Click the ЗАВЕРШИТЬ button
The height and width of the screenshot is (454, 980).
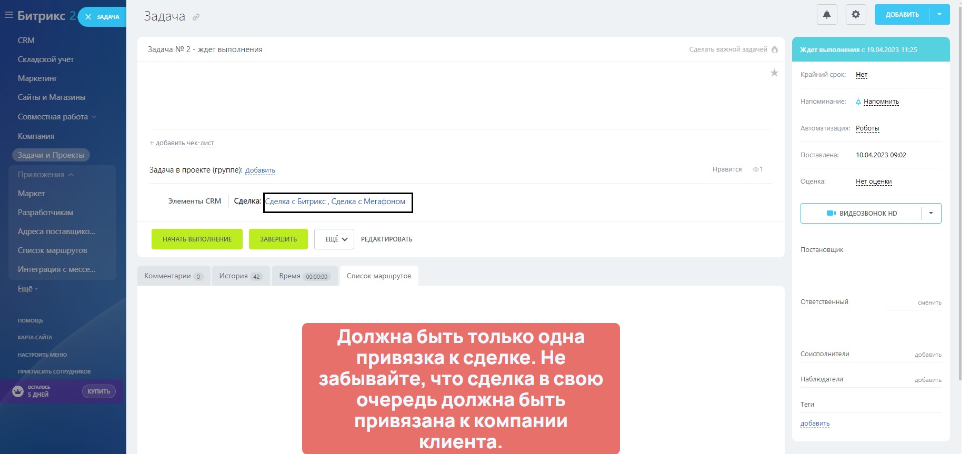point(278,239)
